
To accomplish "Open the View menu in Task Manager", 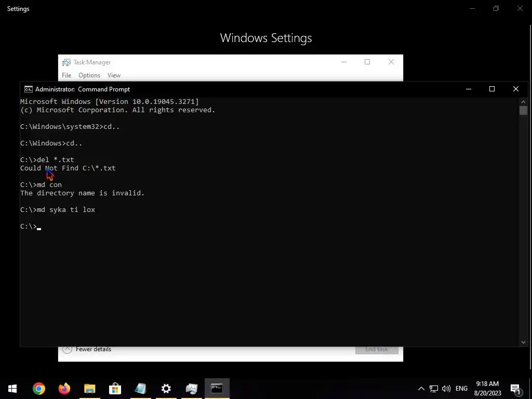I will (114, 75).
